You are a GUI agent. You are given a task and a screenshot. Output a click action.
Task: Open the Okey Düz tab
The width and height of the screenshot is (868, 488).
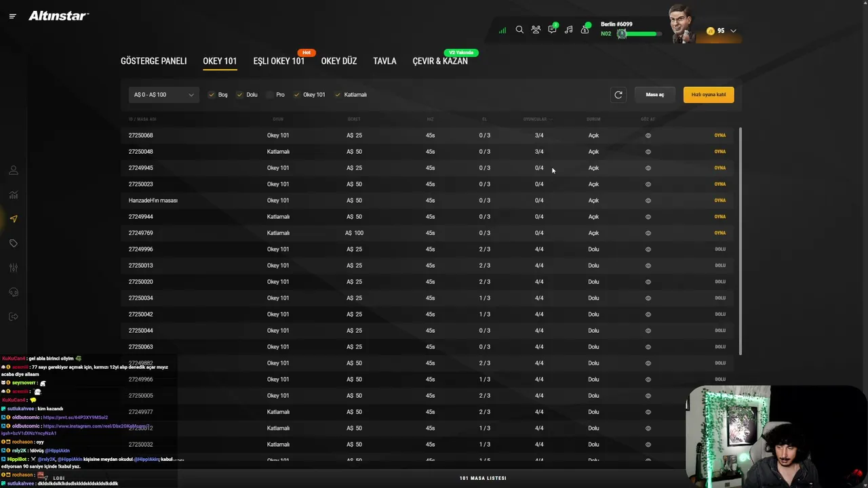click(339, 61)
